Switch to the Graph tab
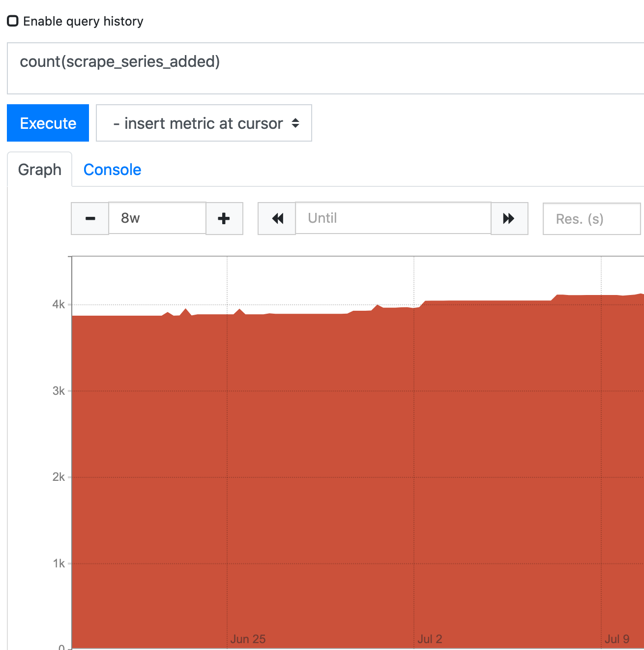This screenshot has width=644, height=650. [x=40, y=170]
